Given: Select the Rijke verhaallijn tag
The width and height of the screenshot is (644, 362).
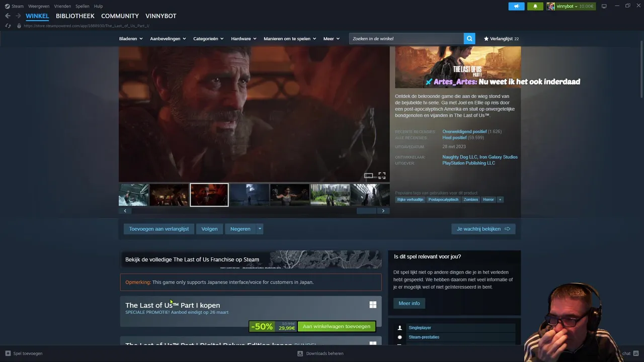Looking at the screenshot, I should [410, 200].
